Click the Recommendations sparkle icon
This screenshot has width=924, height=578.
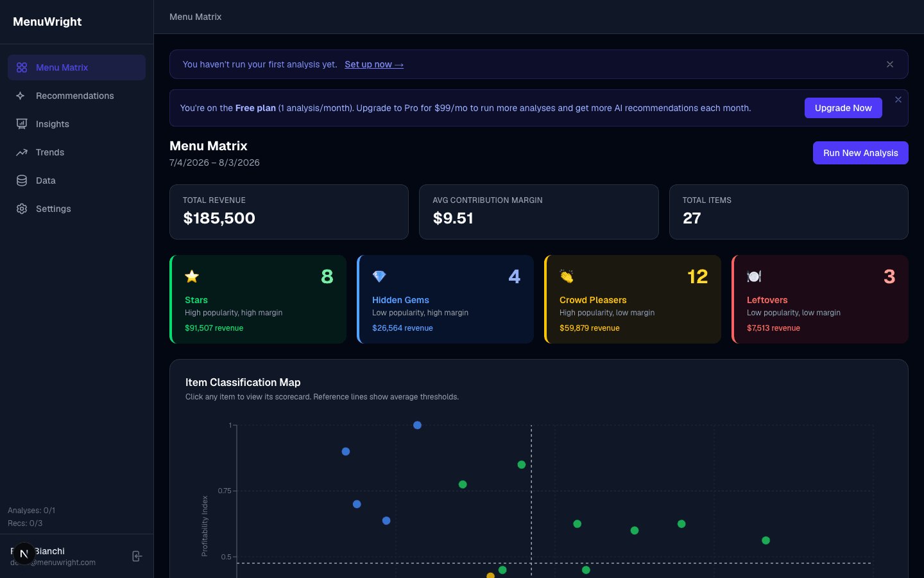[22, 96]
